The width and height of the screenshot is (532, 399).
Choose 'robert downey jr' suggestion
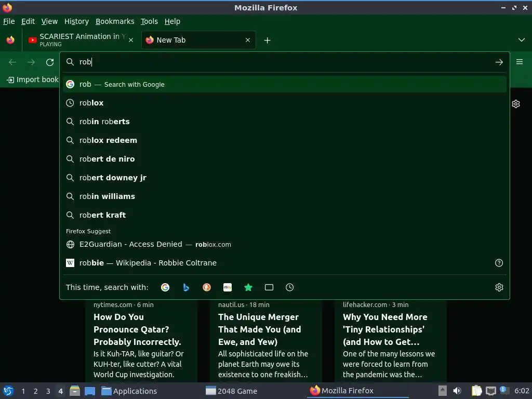[284, 178]
